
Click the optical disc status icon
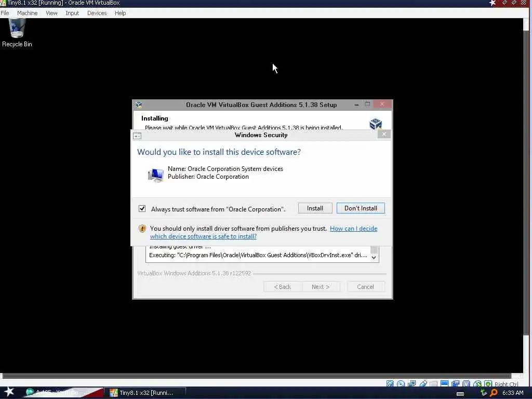(x=401, y=384)
